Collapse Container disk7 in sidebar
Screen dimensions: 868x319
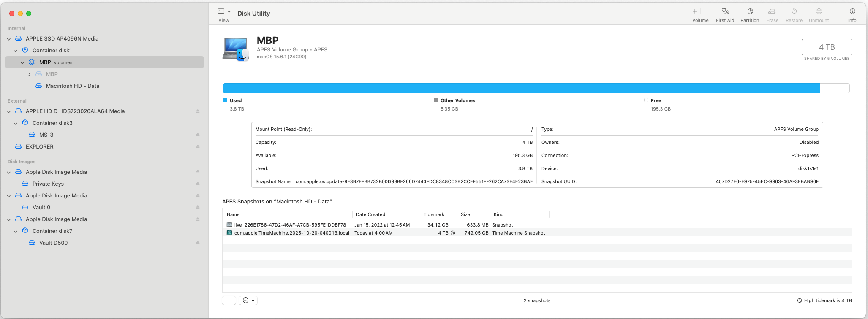coord(16,231)
